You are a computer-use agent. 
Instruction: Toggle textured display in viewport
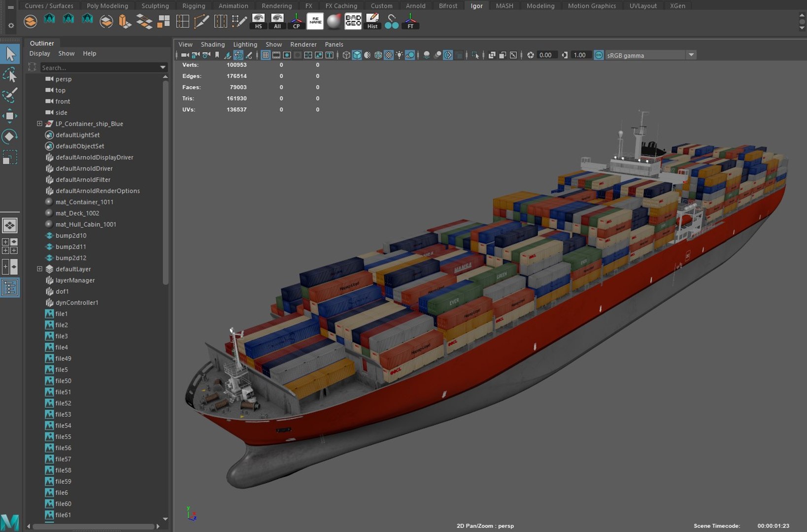pos(389,55)
